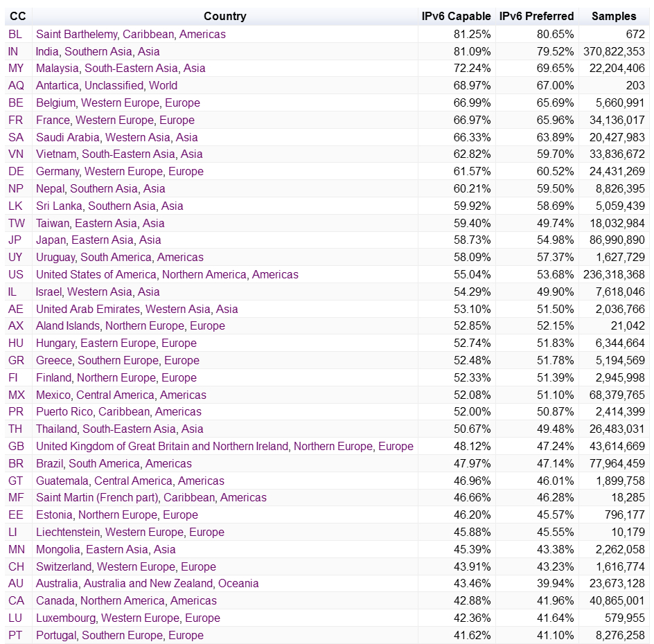654x644 pixels.
Task: Open the Saint Martin (French part) link
Action: tap(151, 497)
